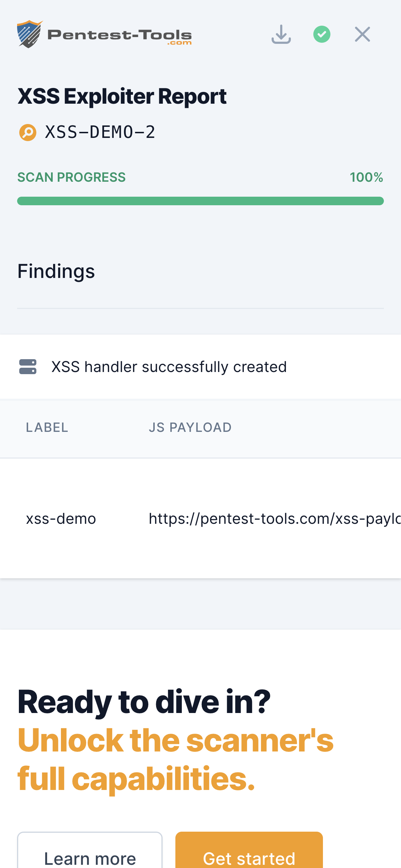Open the pentest-tools.com payload link
This screenshot has width=401, height=868.
tap(274, 518)
